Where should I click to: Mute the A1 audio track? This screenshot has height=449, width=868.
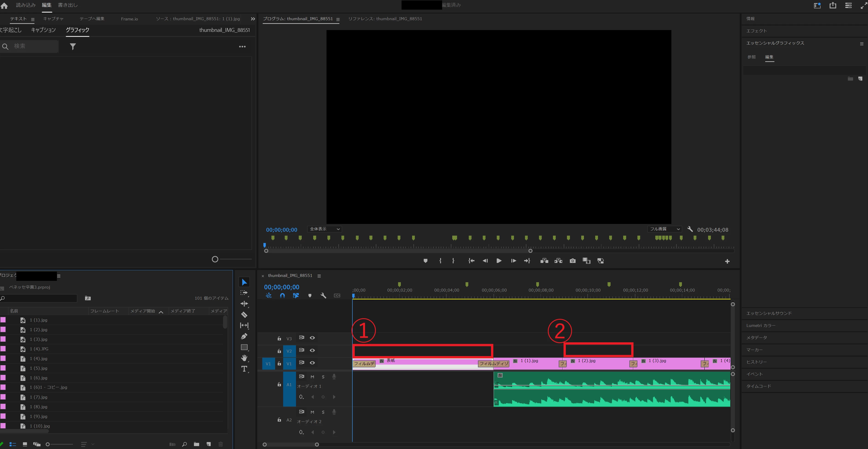point(312,376)
